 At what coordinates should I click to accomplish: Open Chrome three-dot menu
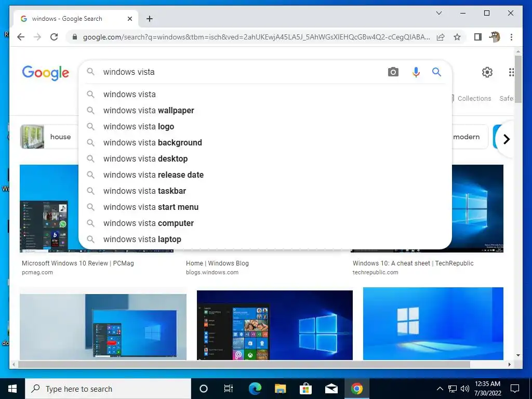point(511,37)
